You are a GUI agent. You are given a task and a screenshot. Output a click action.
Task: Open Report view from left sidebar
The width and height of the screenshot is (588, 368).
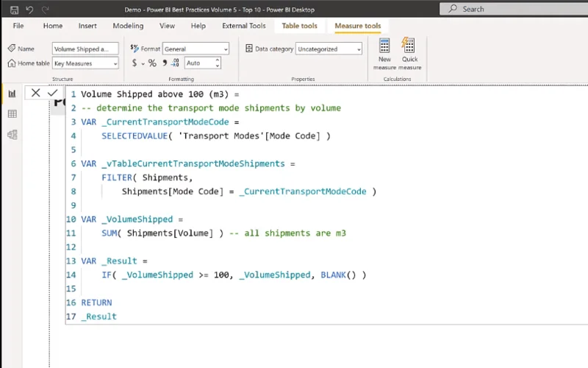pos(12,93)
